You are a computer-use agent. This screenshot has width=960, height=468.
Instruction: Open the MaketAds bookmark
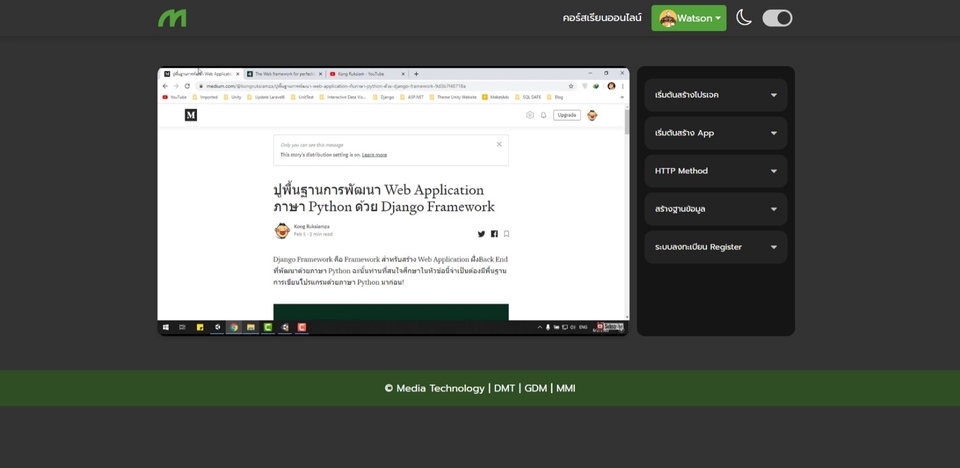coord(496,97)
